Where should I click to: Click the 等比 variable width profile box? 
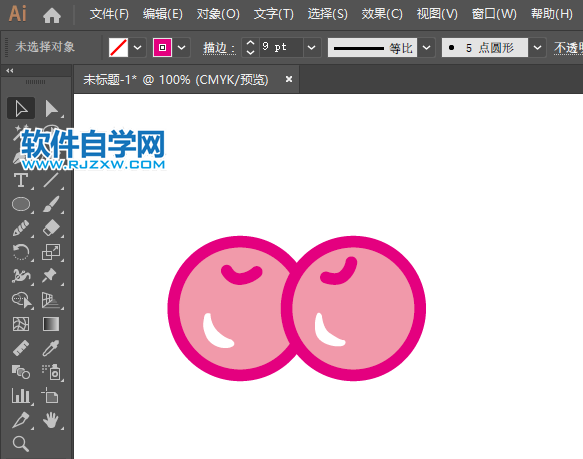pos(372,48)
